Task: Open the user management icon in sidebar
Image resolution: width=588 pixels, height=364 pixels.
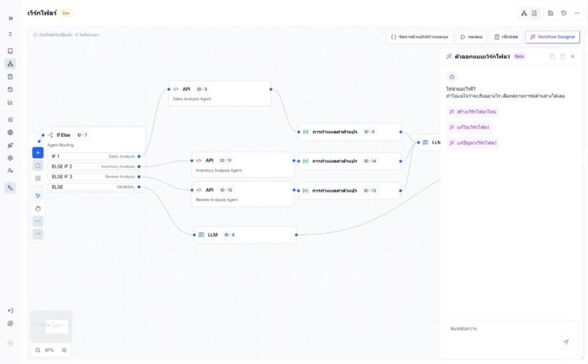Action: point(10,171)
